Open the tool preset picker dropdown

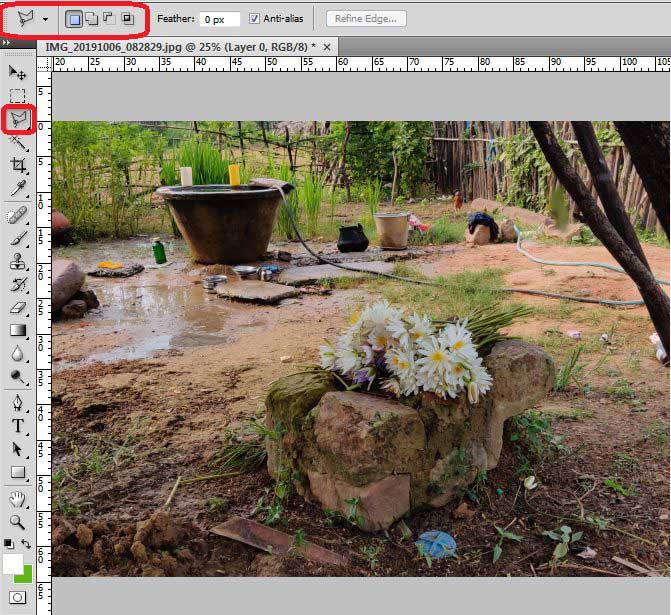click(x=45, y=19)
